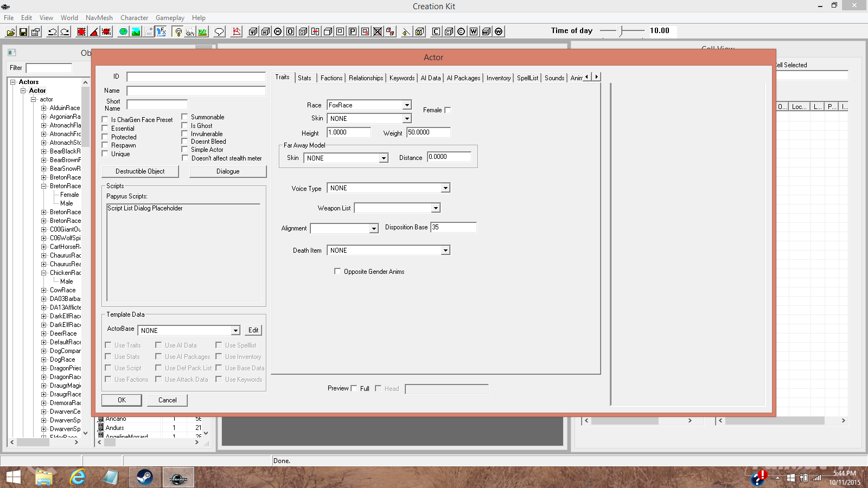Toggle the red dot grid snap icon
The height and width of the screenshot is (488, 868).
click(x=82, y=31)
